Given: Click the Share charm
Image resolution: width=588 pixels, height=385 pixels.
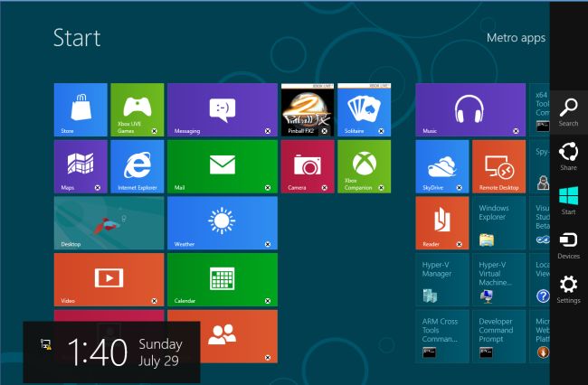Looking at the screenshot, I should click(x=568, y=156).
